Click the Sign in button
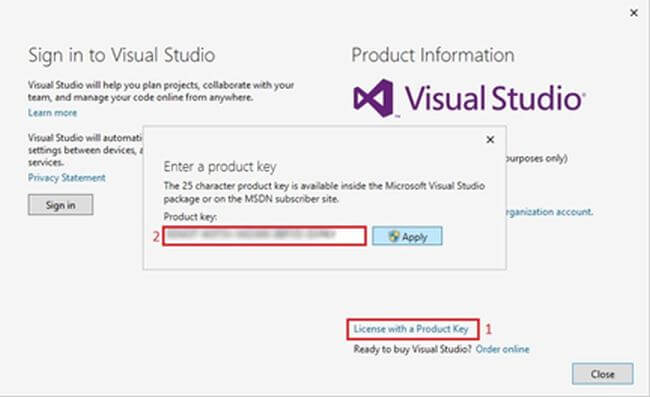The width and height of the screenshot is (650, 397). (61, 205)
